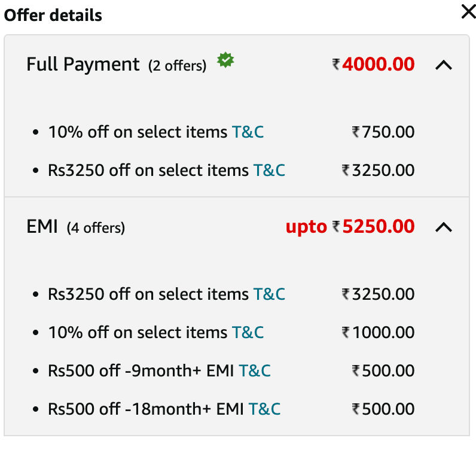Image resolution: width=476 pixels, height=450 pixels.
Task: Click the Full Payment section heading
Action: (x=83, y=65)
